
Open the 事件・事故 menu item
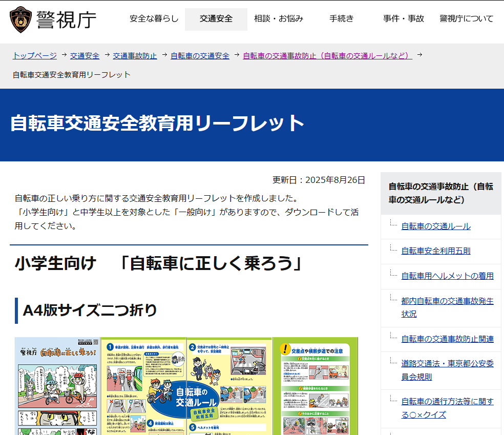[404, 19]
